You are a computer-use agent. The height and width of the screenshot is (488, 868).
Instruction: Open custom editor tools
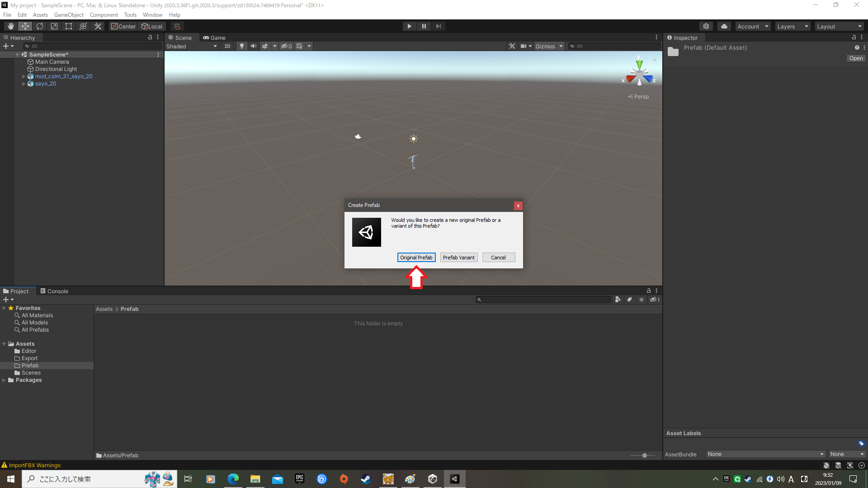point(98,26)
